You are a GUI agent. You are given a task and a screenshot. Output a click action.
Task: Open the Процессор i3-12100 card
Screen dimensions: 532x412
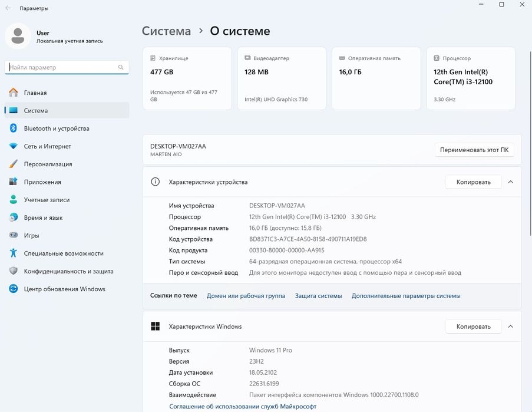click(x=471, y=78)
